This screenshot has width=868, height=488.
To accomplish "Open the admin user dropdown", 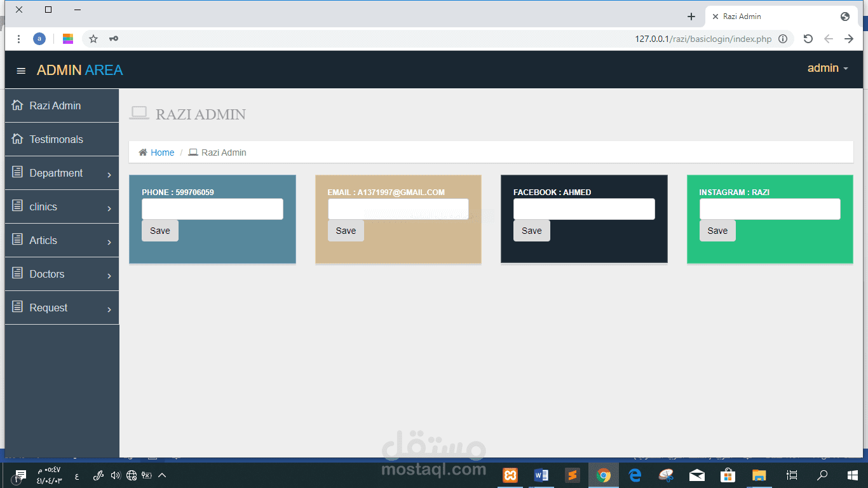I will (x=828, y=69).
